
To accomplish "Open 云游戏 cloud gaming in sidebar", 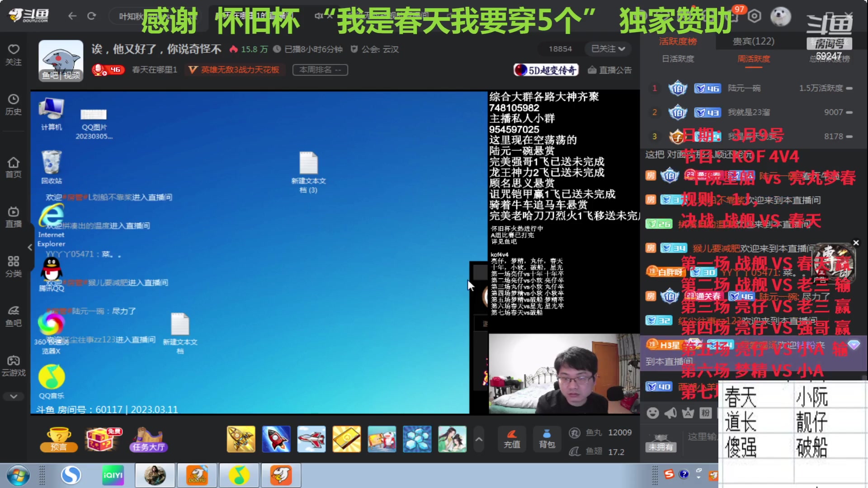I will coord(14,366).
